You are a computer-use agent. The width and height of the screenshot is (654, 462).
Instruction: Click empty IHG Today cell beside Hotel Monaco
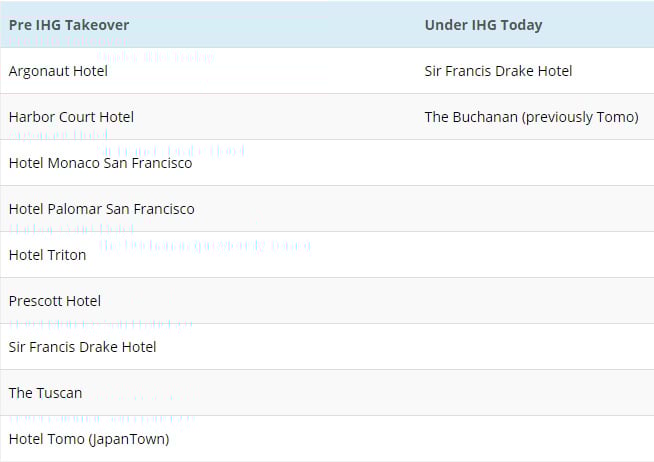[x=535, y=163]
